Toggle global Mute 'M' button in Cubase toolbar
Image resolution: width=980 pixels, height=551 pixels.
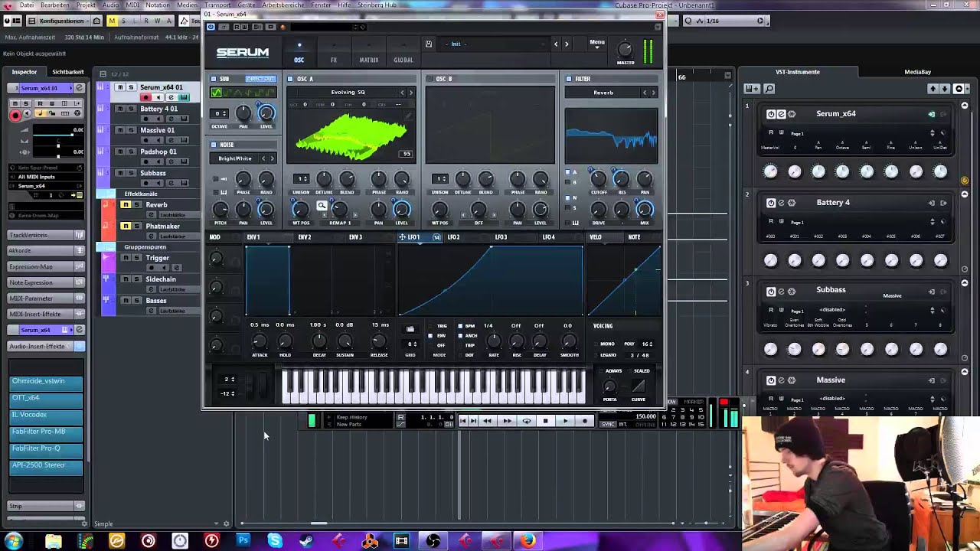112,21
